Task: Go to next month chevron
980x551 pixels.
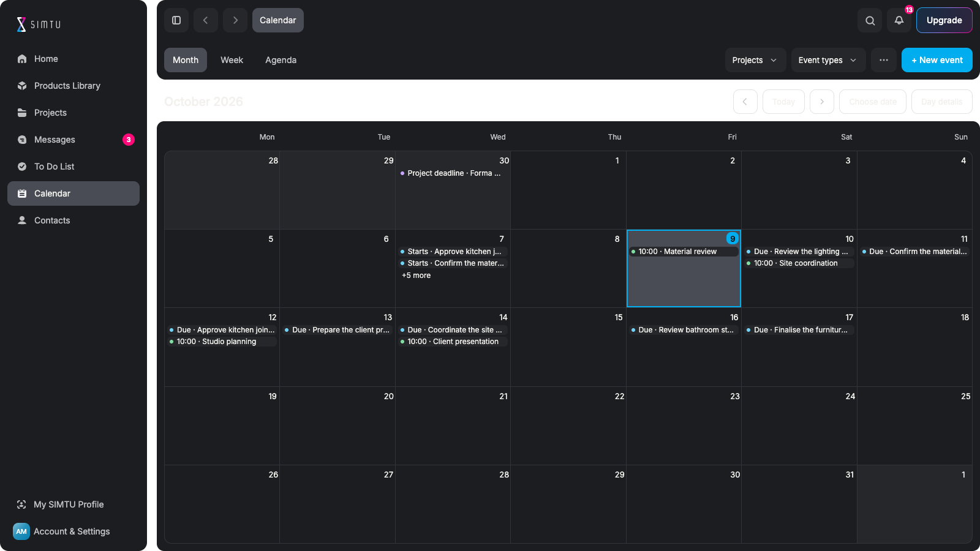Action: pos(822,102)
